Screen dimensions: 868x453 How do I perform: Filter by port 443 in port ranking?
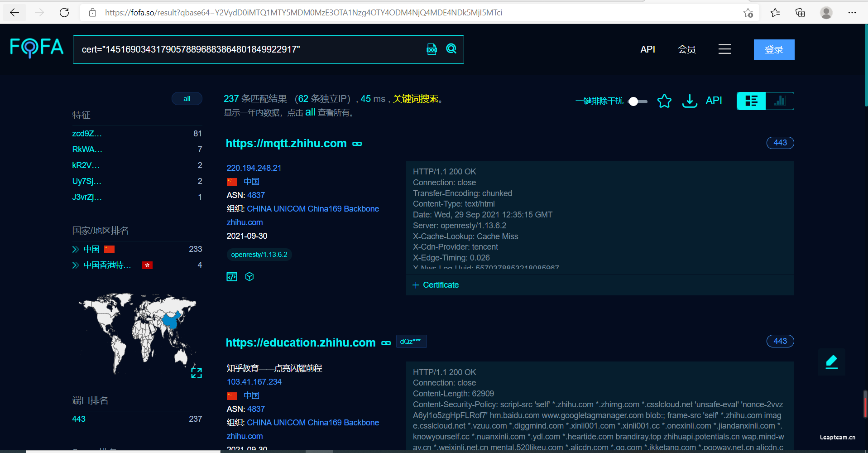click(79, 419)
